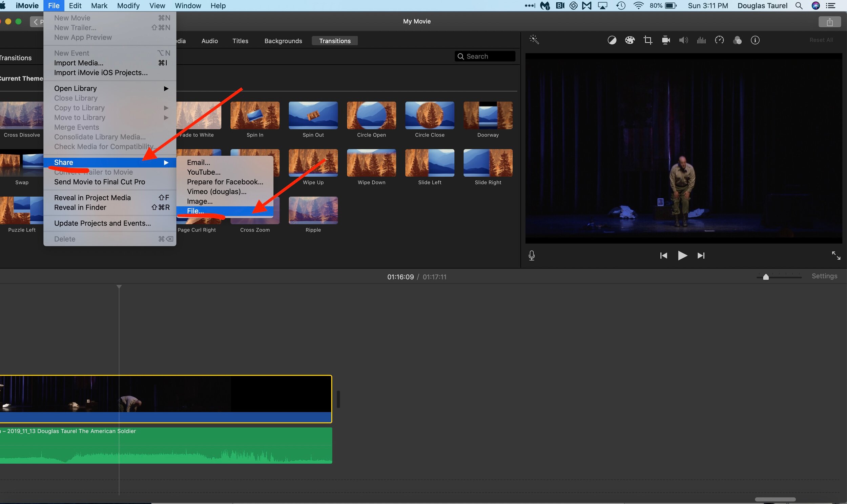This screenshot has width=847, height=504.
Task: Open Spotlight search in menu bar
Action: click(x=799, y=6)
